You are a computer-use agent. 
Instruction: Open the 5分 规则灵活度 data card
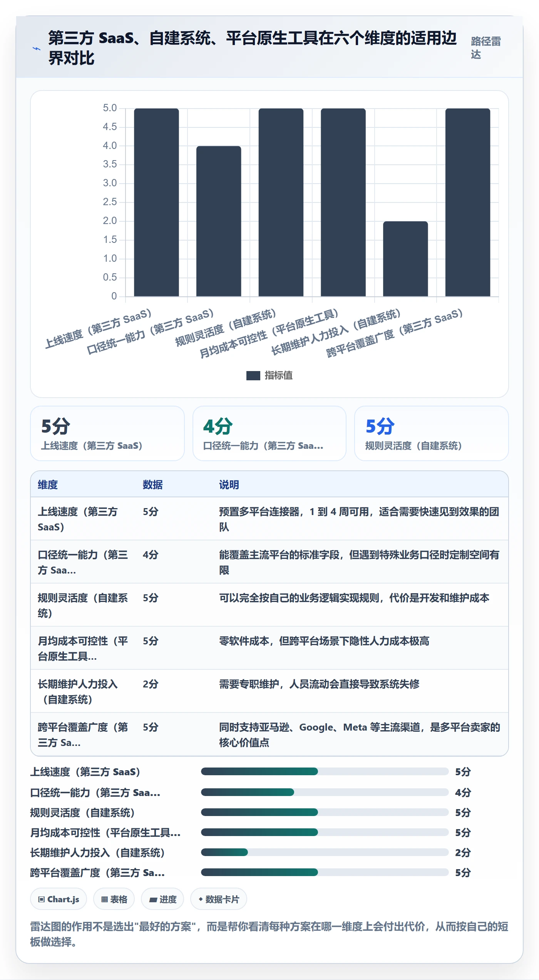click(x=432, y=433)
